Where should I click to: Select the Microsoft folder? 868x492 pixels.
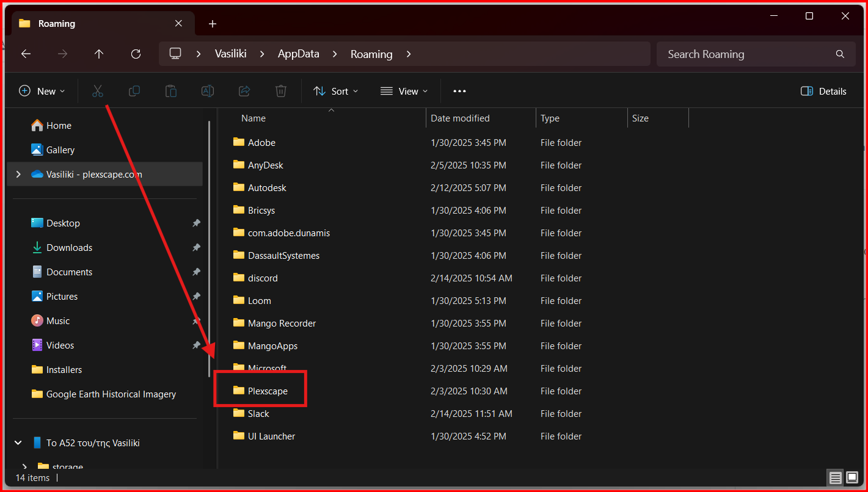pos(260,368)
